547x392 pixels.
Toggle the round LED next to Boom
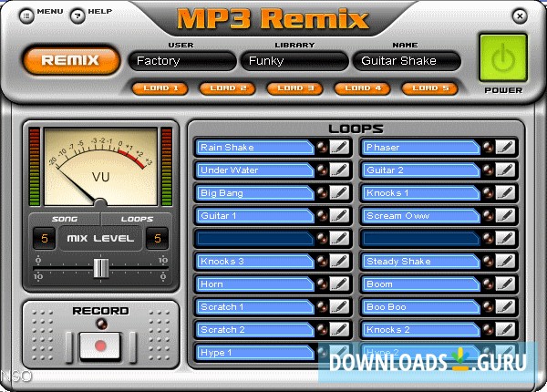[x=488, y=284]
